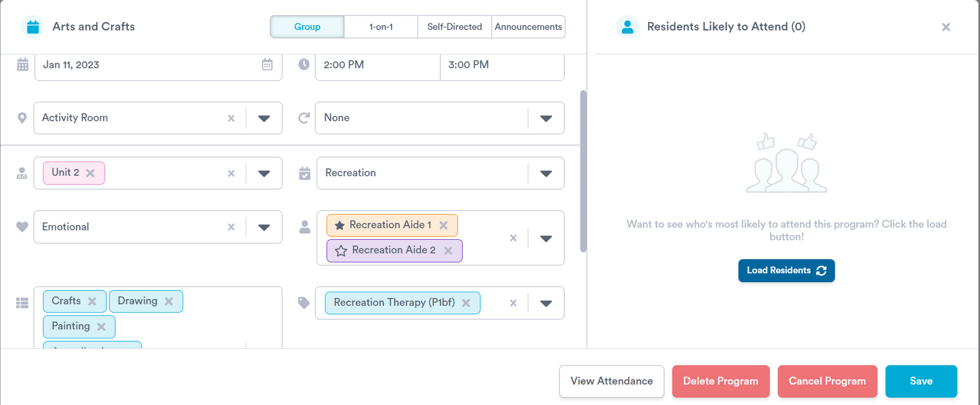Image resolution: width=980 pixels, height=405 pixels.
Task: Remove the Crafts category tag
Action: [92, 301]
